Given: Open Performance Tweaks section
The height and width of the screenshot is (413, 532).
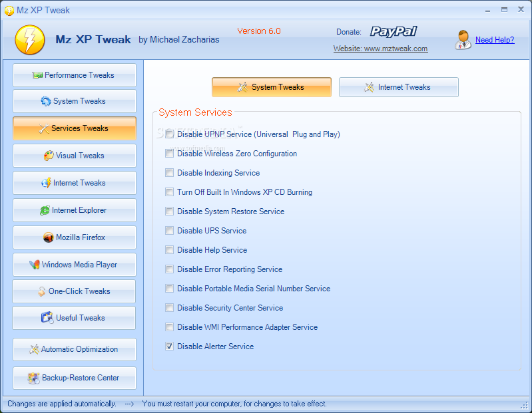Looking at the screenshot, I should click(75, 75).
